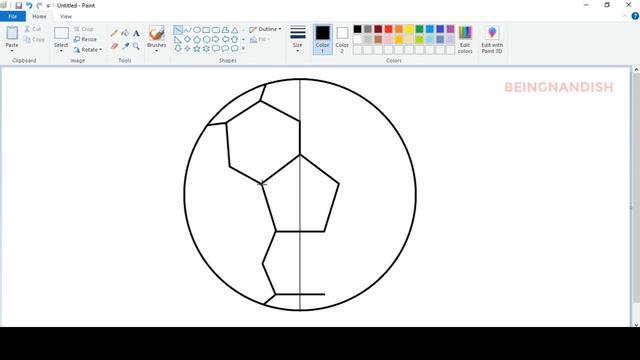Choose the Rectangle shape
Image resolution: width=640 pixels, height=360 pixels.
tap(206, 30)
